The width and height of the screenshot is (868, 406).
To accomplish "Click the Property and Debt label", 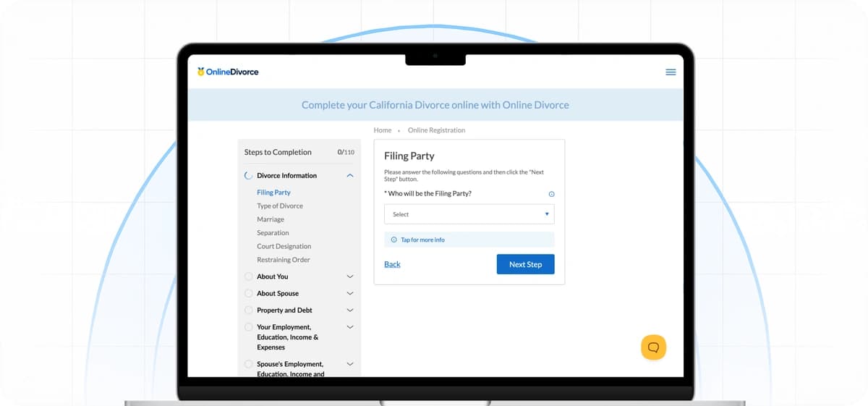I will pos(285,310).
